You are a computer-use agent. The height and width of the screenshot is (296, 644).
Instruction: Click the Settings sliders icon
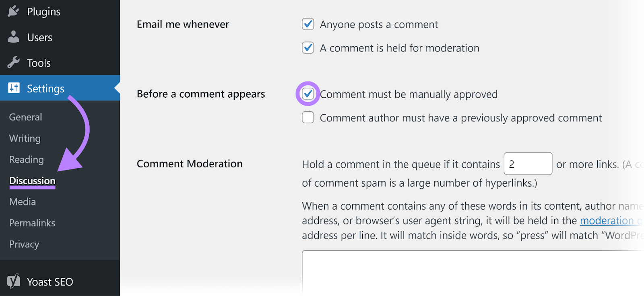(13, 88)
